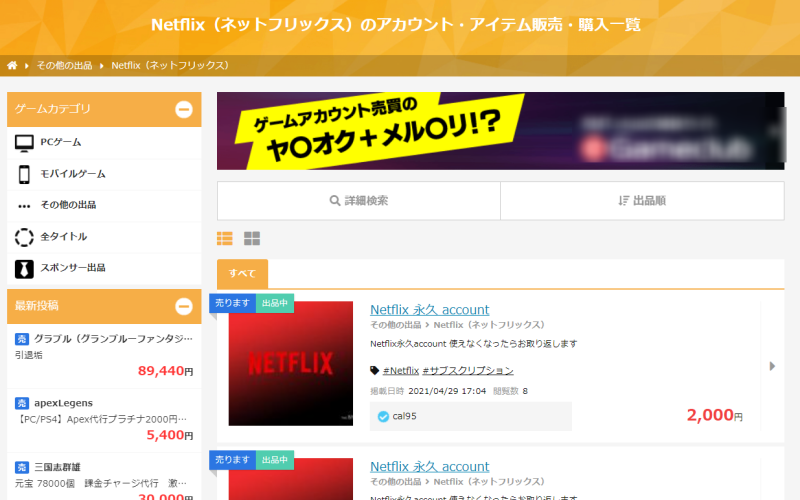Click 引退垢 text under グラブル
800x500 pixels.
[29, 355]
